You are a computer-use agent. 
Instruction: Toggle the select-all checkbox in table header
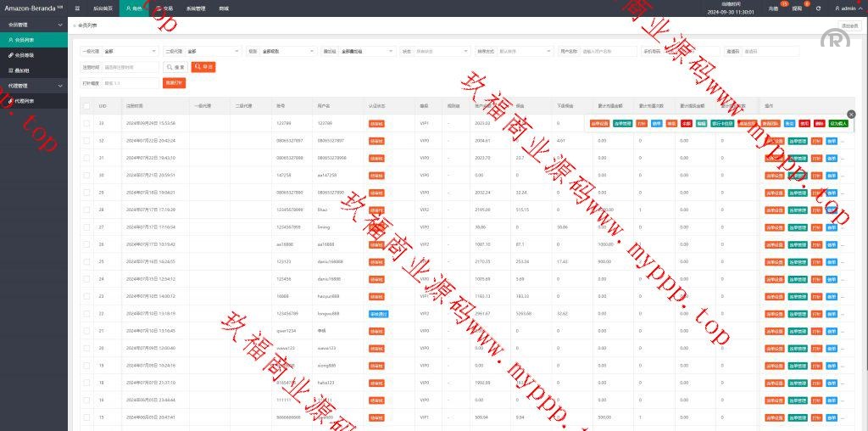tap(86, 106)
